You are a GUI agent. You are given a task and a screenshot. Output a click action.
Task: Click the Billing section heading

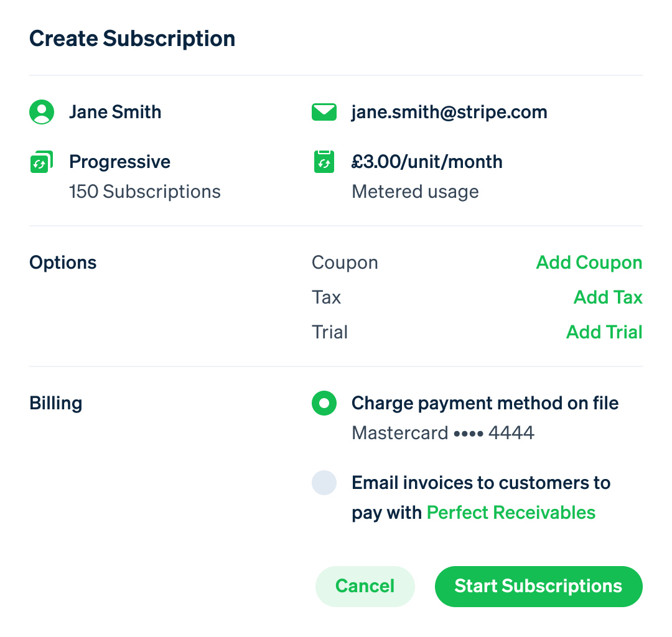[x=56, y=403]
